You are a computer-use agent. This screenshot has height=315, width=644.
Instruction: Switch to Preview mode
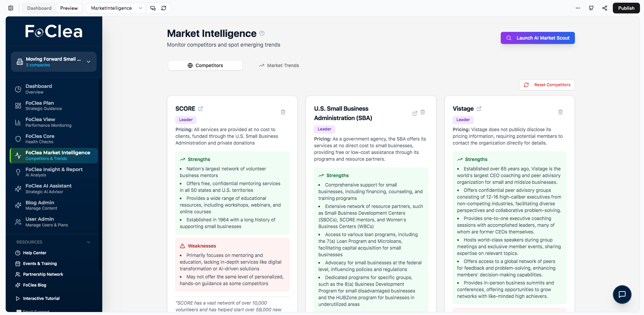tap(69, 8)
